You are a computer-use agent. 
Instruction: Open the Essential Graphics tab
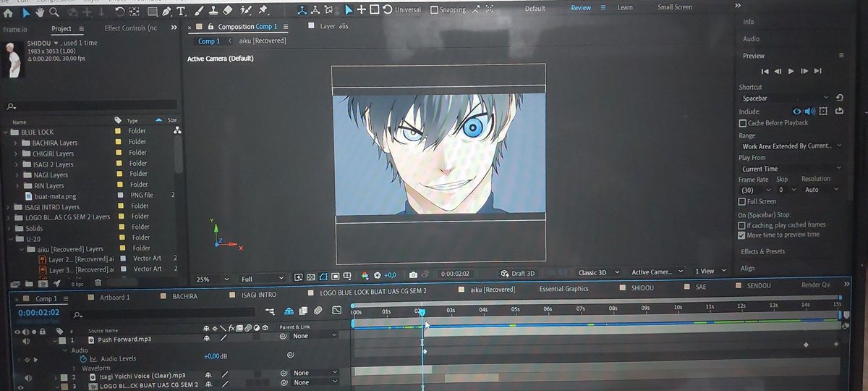[x=563, y=288]
